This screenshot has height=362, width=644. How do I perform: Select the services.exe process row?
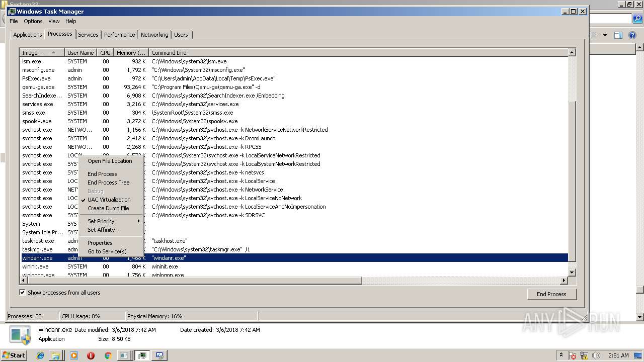pos(294,104)
